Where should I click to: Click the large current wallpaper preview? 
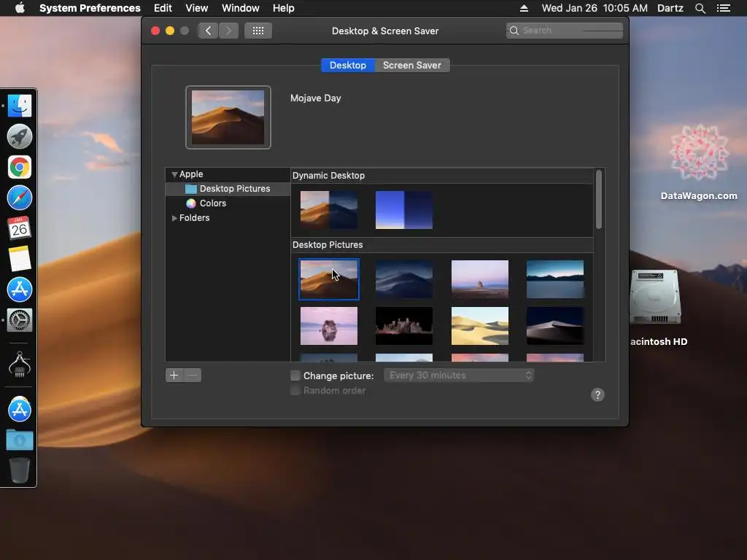[228, 117]
